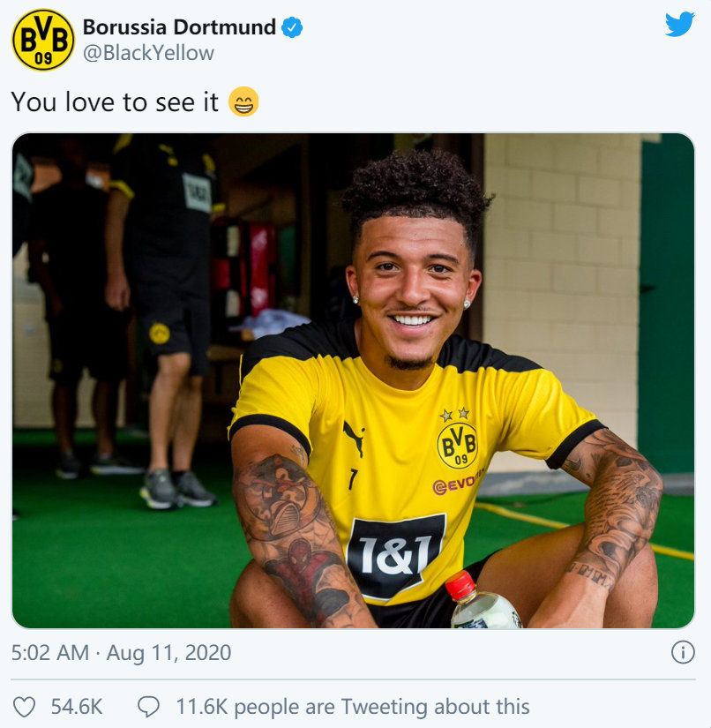Open the Borussia Dortmund account name

tap(179, 27)
